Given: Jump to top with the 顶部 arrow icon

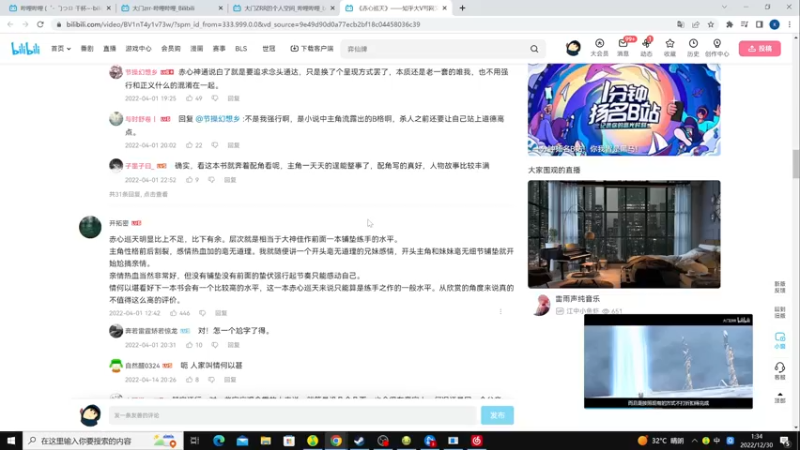Looking at the screenshot, I should 780,397.
